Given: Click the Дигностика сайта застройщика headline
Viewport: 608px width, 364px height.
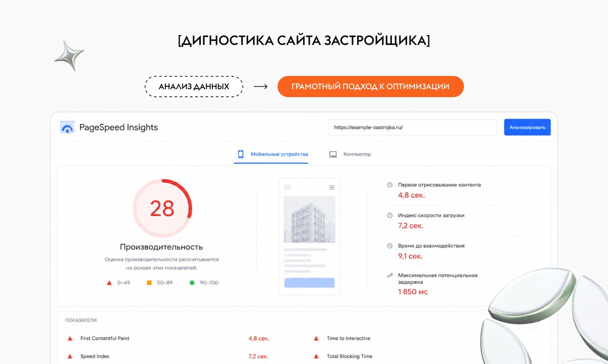Looking at the screenshot, I should [304, 40].
